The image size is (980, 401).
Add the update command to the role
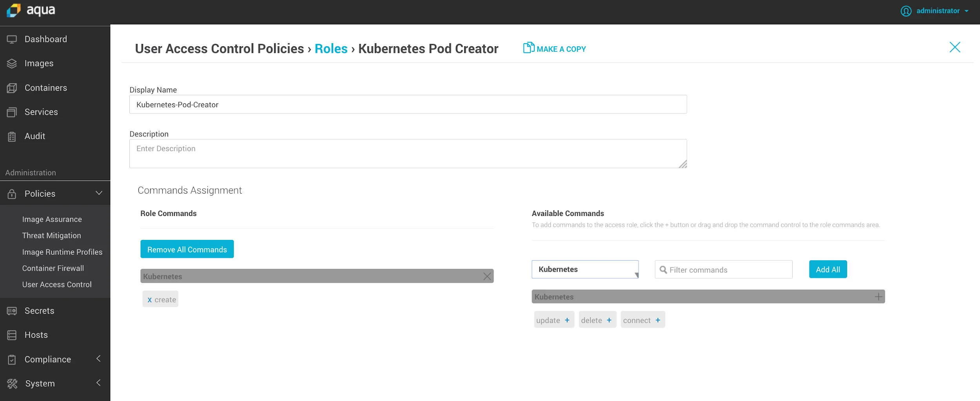coord(568,319)
